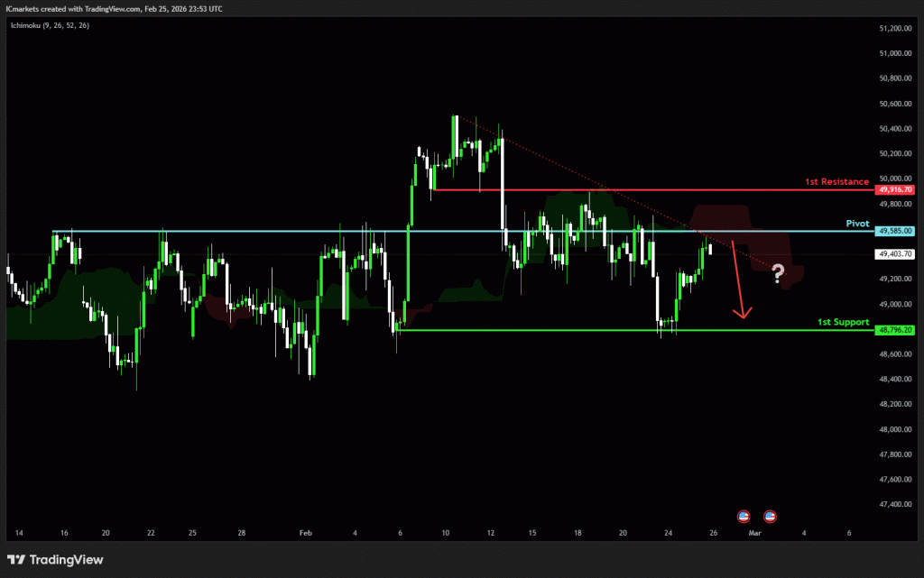924x578 pixels.
Task: Click the gray question mark on the chart
Action: tap(778, 275)
